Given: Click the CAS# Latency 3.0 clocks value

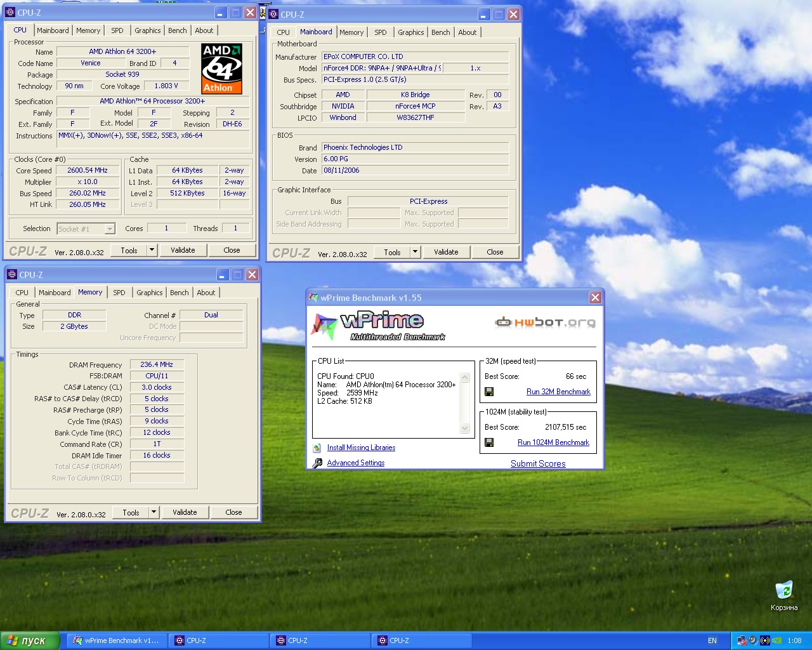Looking at the screenshot, I should coord(157,387).
